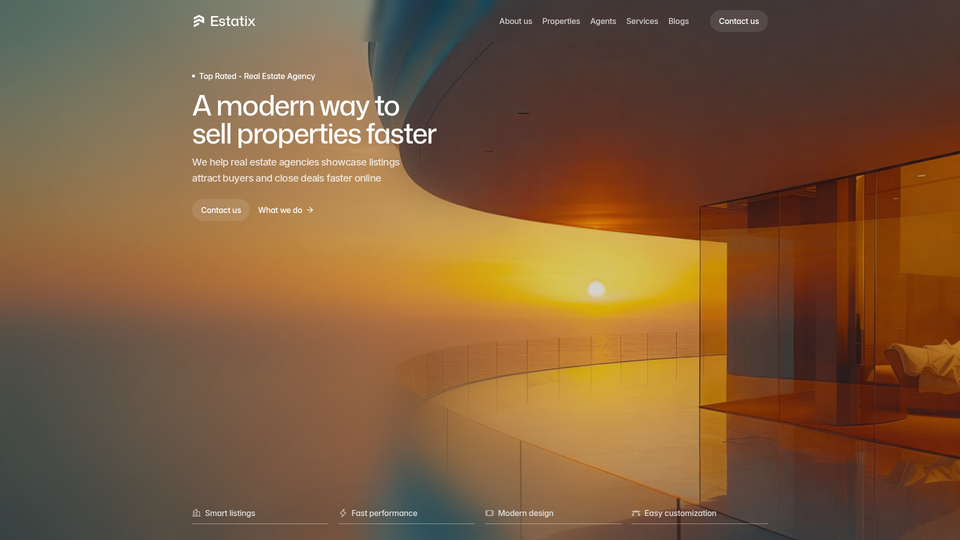Screen dimensions: 960x540
Task: Click the Top Rated - Real Estate Agency tagline
Action: pyautogui.click(x=257, y=76)
